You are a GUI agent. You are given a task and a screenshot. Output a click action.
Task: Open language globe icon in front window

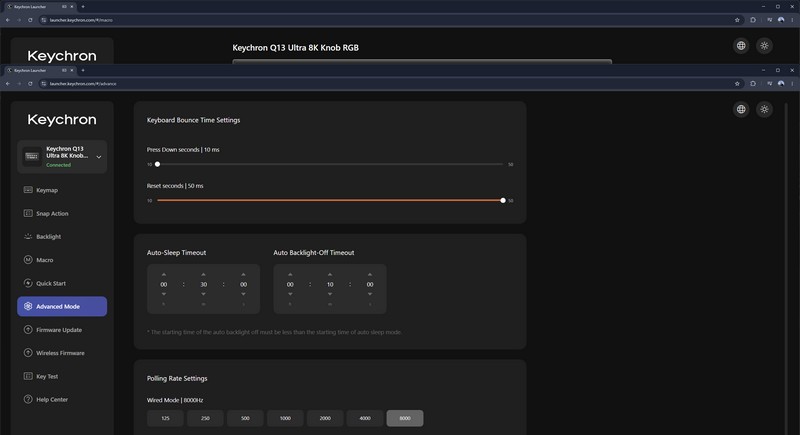741,109
